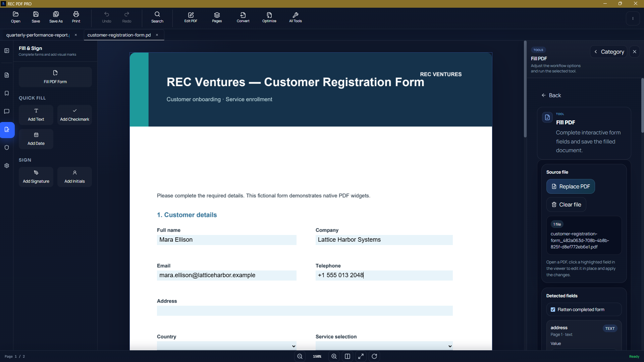
Task: Click Add Initials
Action: coord(74,177)
